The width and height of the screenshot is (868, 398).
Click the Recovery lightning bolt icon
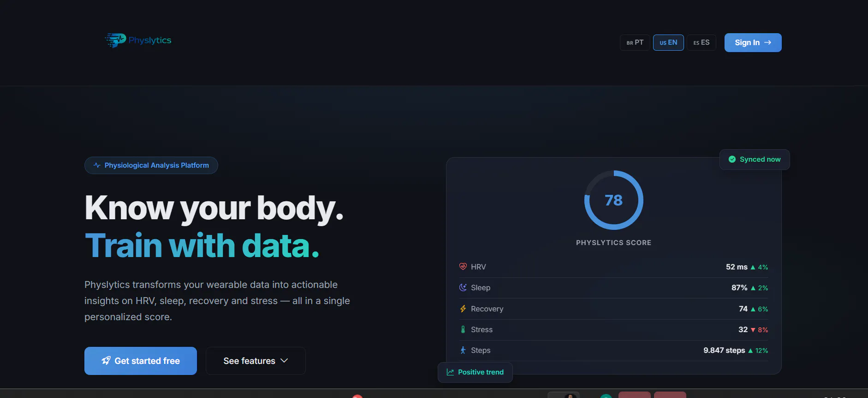(x=463, y=309)
